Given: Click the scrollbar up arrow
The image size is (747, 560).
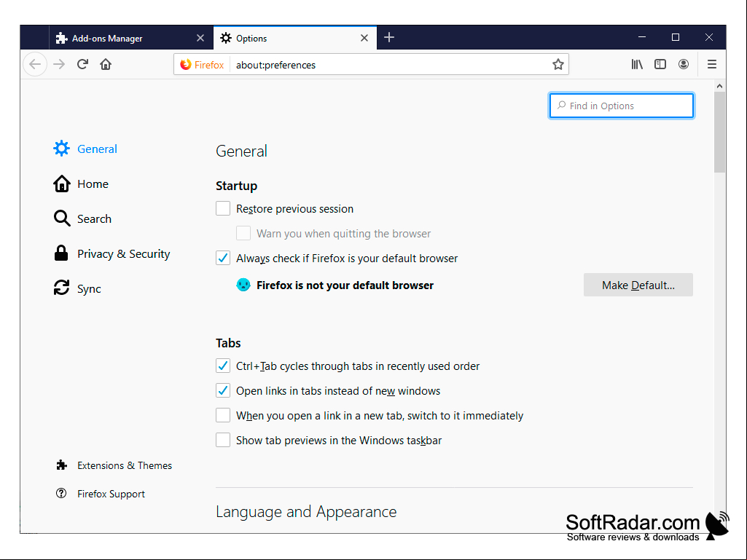Looking at the screenshot, I should tap(719, 86).
